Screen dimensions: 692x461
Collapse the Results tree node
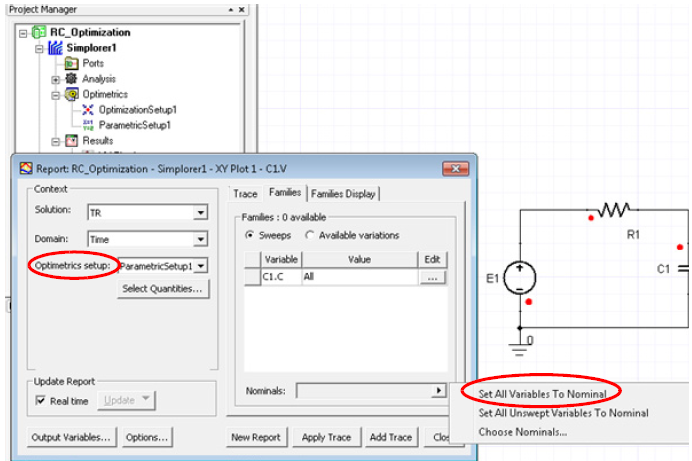[56, 142]
